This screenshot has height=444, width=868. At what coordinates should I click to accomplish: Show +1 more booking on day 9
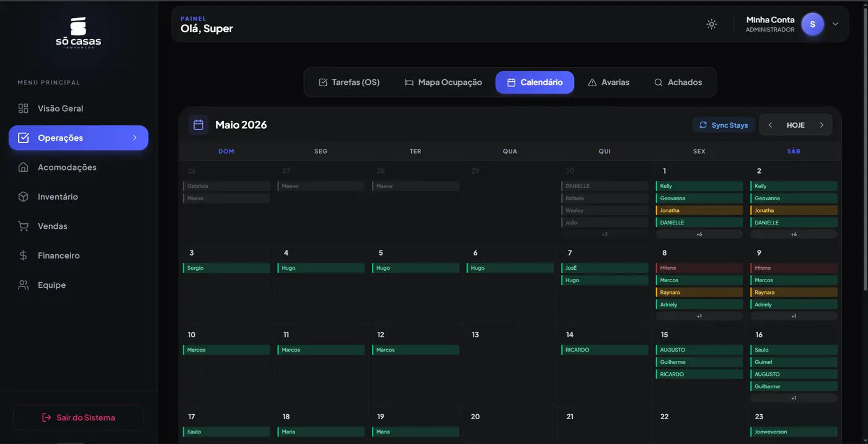tap(794, 316)
